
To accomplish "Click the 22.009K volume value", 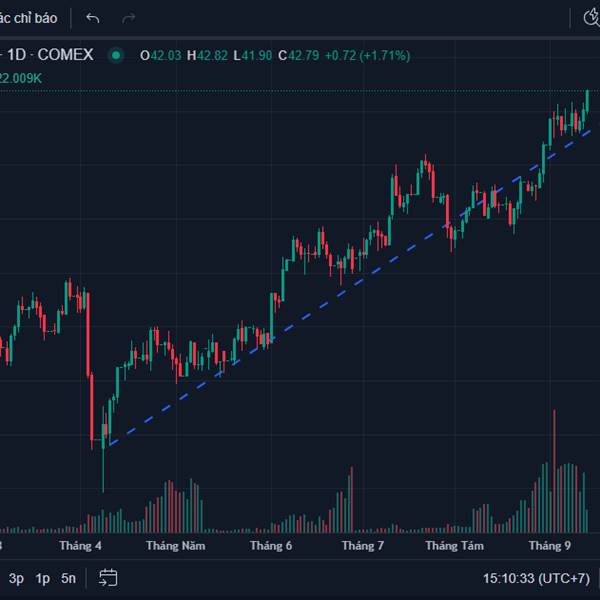I will [21, 78].
